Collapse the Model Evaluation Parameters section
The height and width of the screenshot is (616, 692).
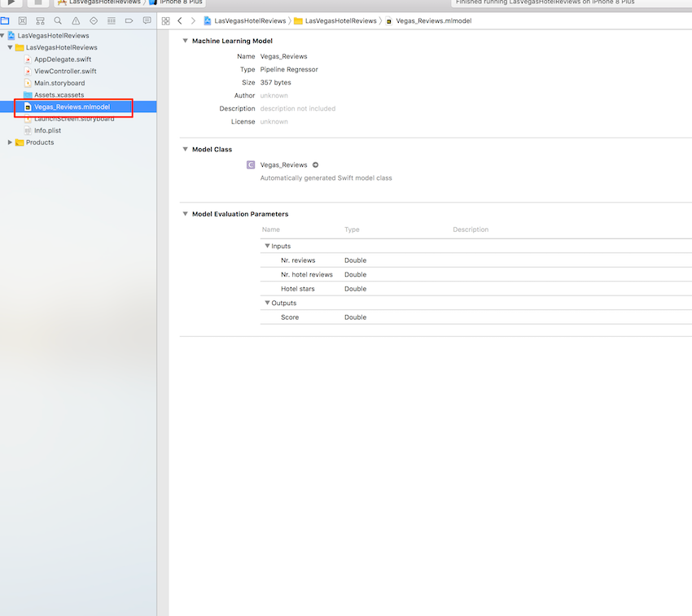click(186, 213)
